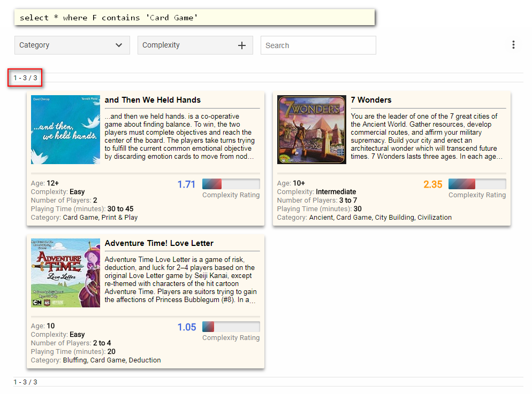
Task: Click the 1.05 complexity rating bar
Action: coord(231,327)
